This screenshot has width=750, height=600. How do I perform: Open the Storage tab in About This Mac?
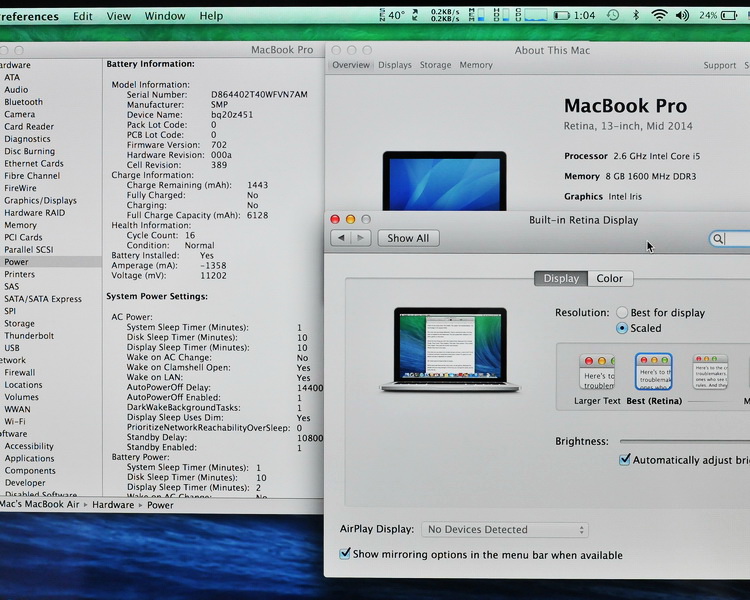[x=435, y=65]
